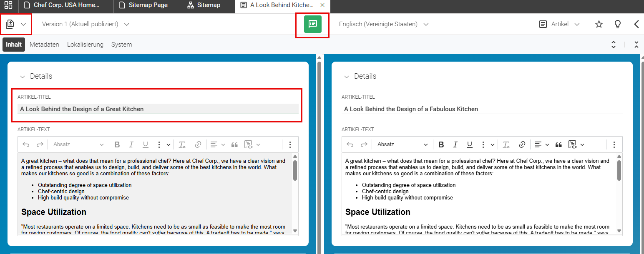Toggle underline in right editor toolbar

click(470, 144)
